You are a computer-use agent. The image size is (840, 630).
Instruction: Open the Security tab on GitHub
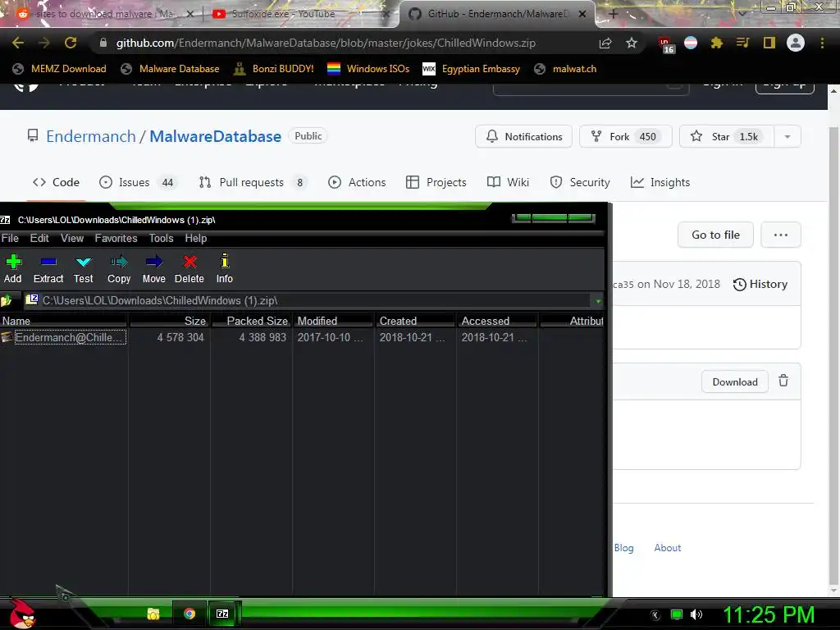(x=580, y=182)
